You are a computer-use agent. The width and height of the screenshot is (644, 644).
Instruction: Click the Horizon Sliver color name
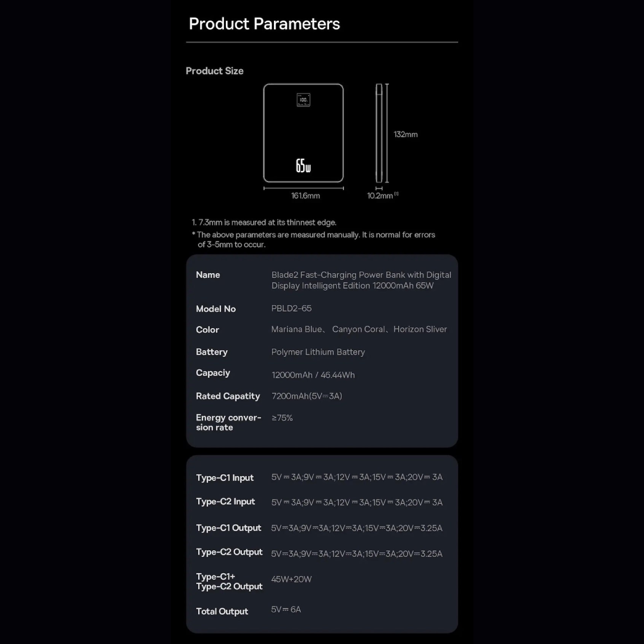coord(420,329)
